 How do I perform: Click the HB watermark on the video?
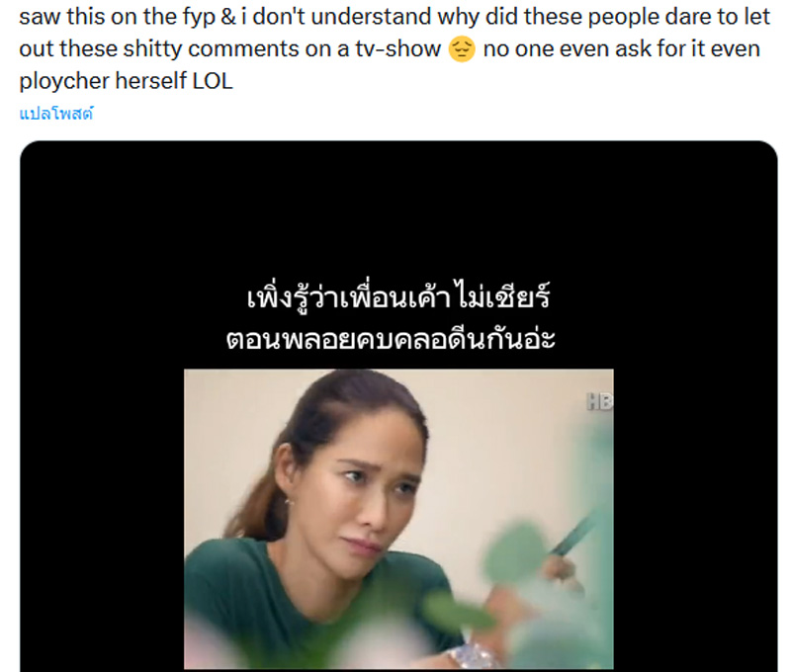click(600, 402)
